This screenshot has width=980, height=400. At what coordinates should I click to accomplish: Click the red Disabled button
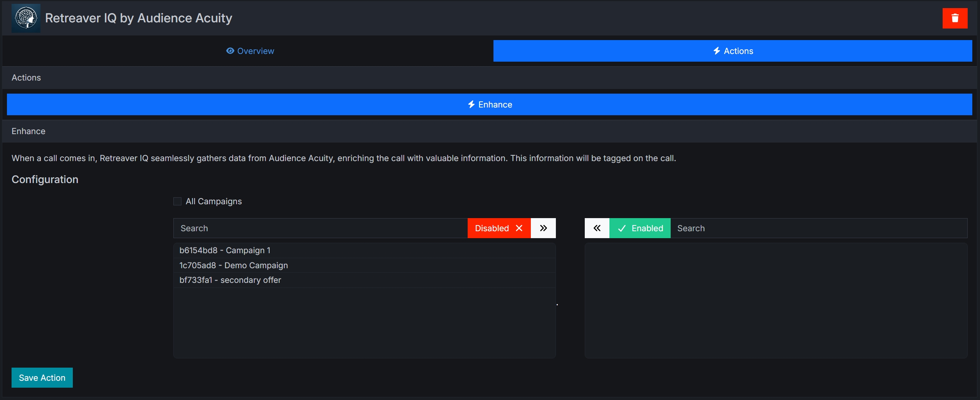click(x=499, y=228)
